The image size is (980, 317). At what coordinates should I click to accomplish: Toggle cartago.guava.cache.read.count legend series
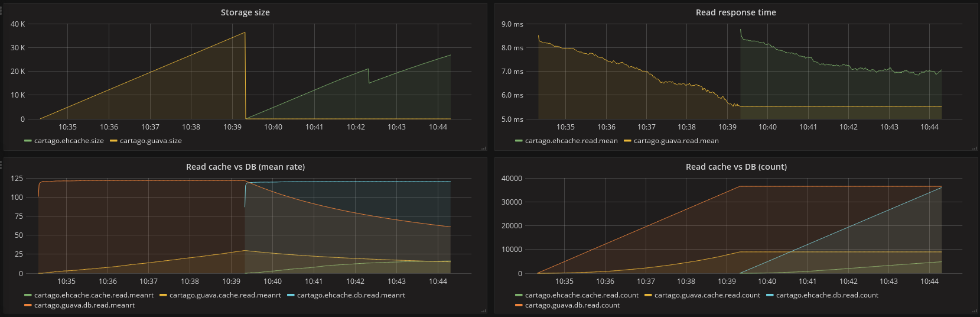click(707, 295)
